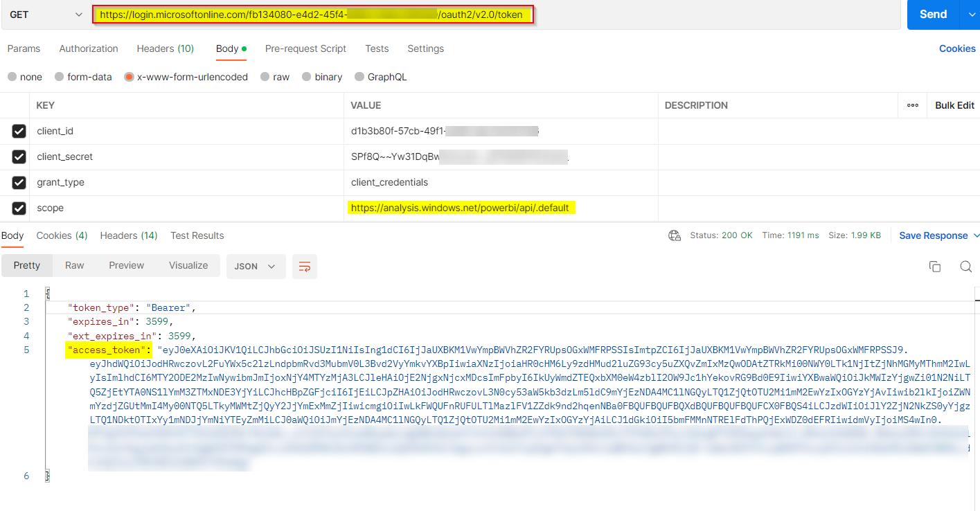The height and width of the screenshot is (511, 980).
Task: Expand the Send button arrow options
Action: point(970,15)
